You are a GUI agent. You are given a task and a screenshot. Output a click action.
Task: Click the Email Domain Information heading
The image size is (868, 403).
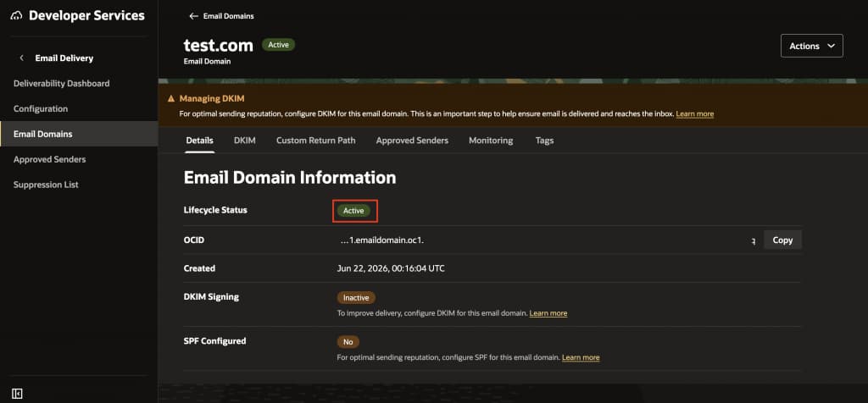290,178
